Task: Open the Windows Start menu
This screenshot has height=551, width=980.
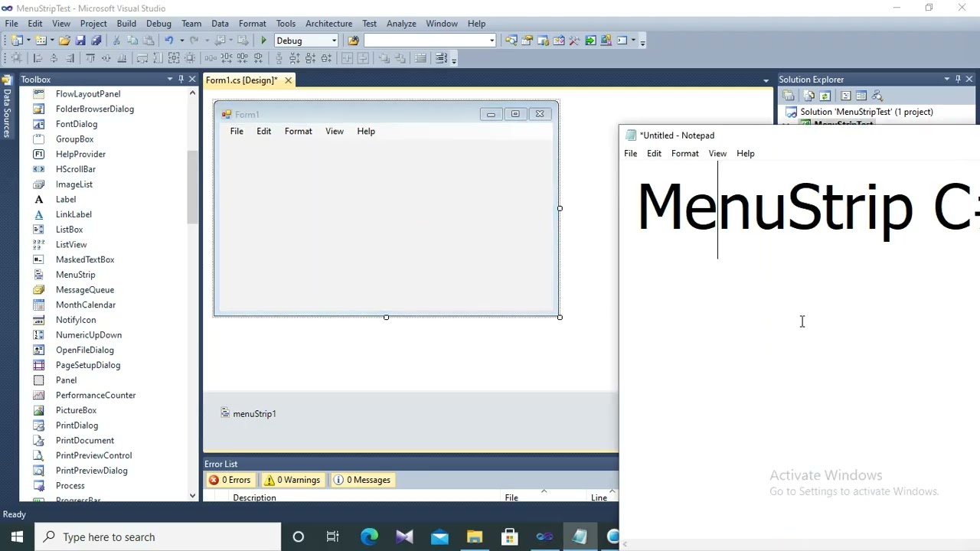Action: click(17, 536)
